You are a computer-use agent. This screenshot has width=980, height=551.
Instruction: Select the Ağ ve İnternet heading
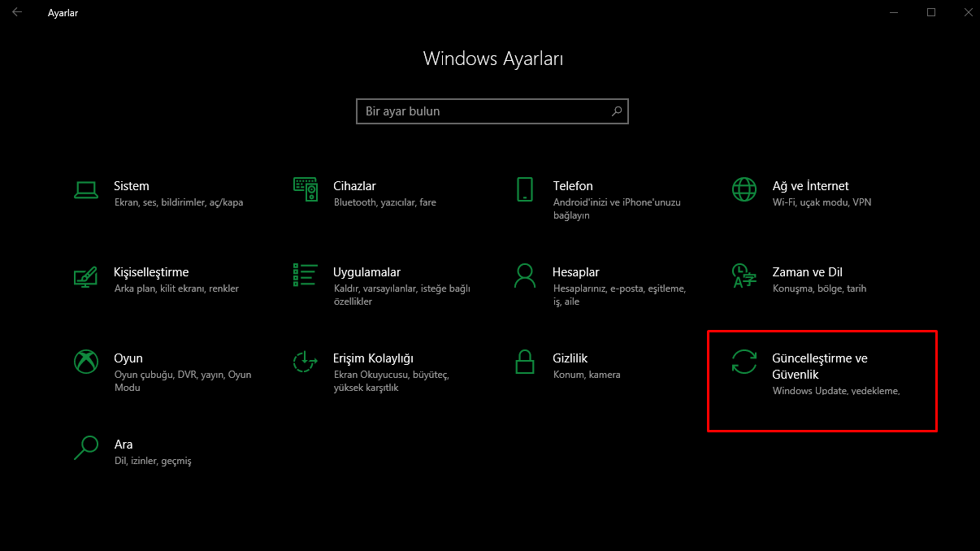click(x=810, y=186)
